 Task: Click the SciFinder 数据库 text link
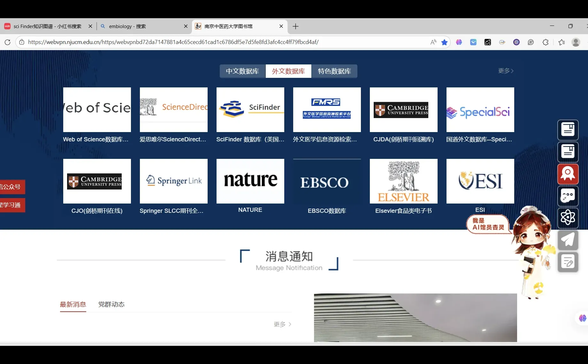250,139
